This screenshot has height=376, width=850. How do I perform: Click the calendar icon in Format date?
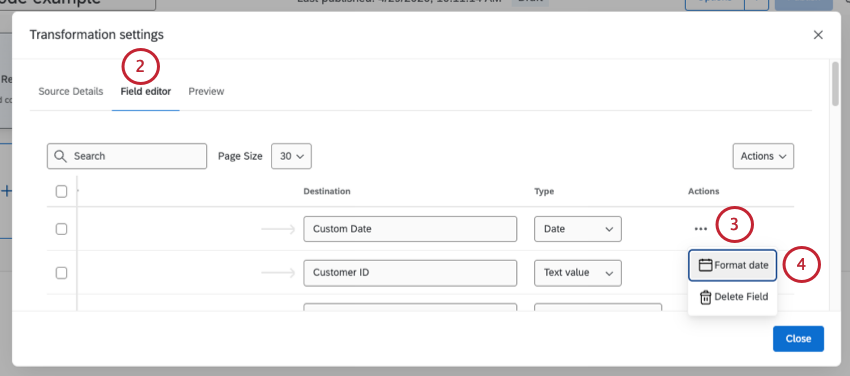(x=705, y=265)
